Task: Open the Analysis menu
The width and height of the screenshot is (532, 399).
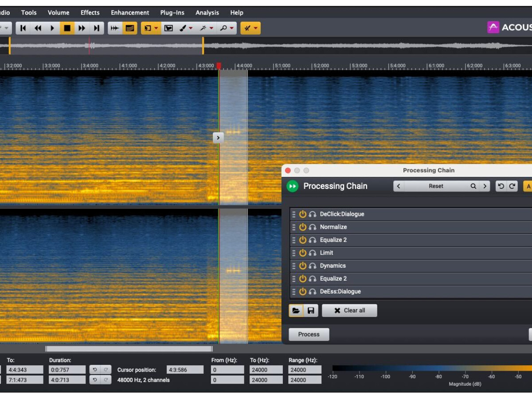Action: coord(207,12)
